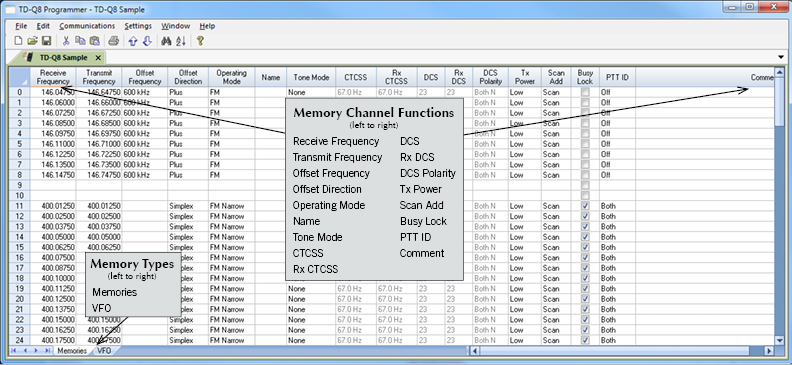Screen dimensions: 792x365
Task: Toggle Busy Lock checkbox for channel 10
Action: (585, 195)
